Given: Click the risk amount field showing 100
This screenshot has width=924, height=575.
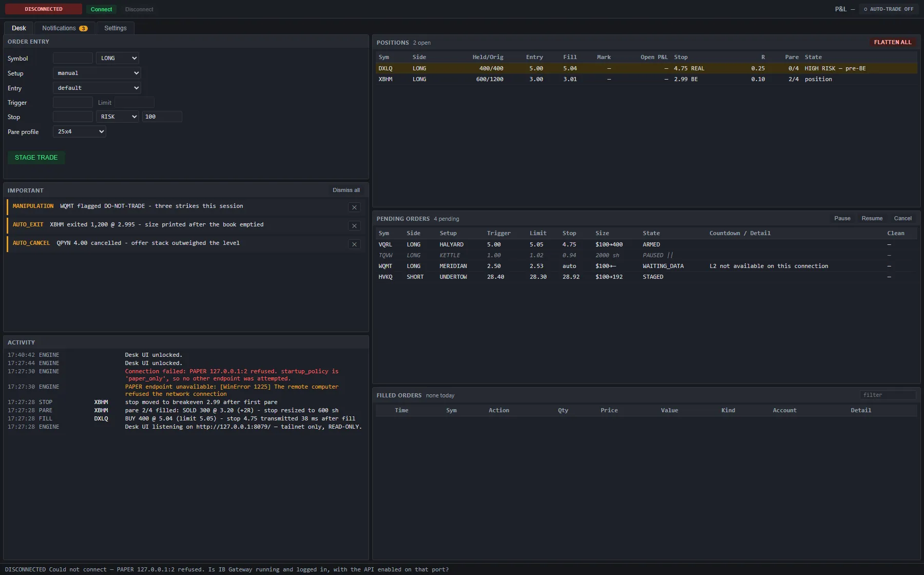Looking at the screenshot, I should [162, 117].
